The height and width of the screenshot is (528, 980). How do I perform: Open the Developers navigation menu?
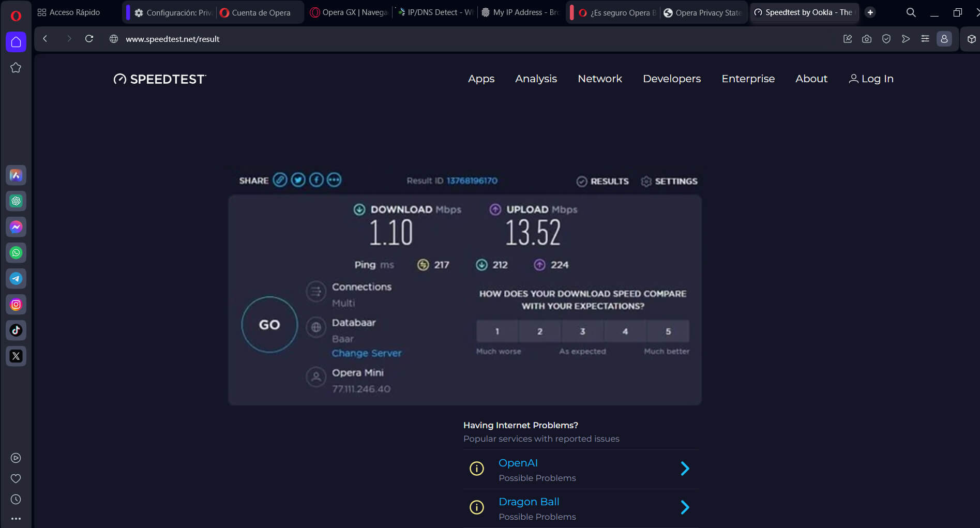[x=672, y=79]
